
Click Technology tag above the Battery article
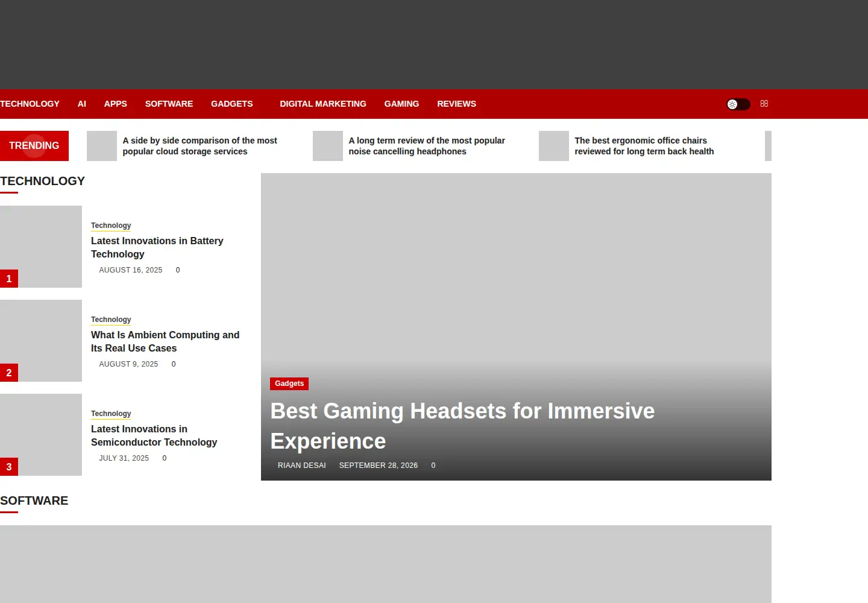pos(111,226)
